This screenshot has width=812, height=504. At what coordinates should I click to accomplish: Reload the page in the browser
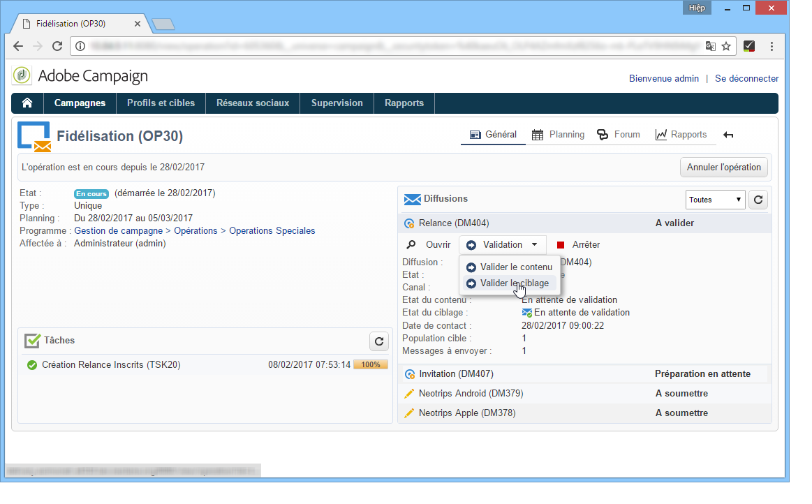click(57, 46)
